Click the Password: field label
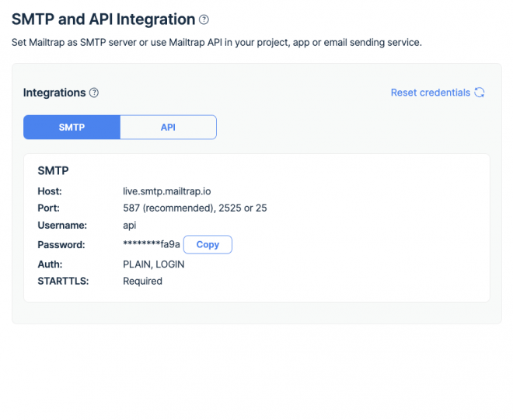Viewport: 513px width, 420px height. (61, 244)
